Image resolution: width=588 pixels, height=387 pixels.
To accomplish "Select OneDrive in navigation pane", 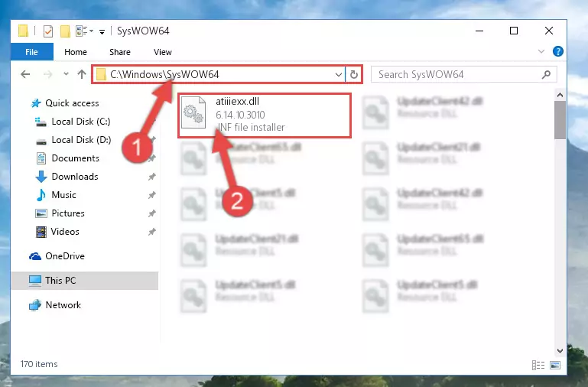I will [x=65, y=256].
